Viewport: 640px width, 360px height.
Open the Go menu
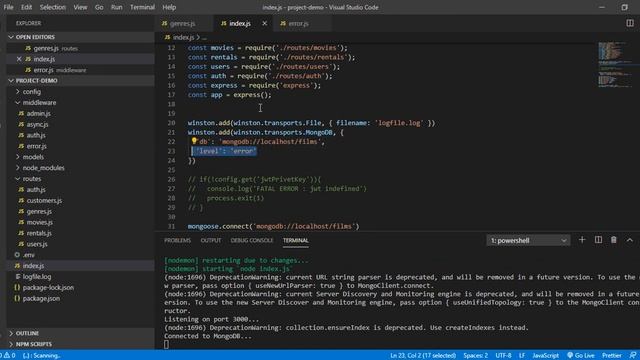[x=99, y=7]
